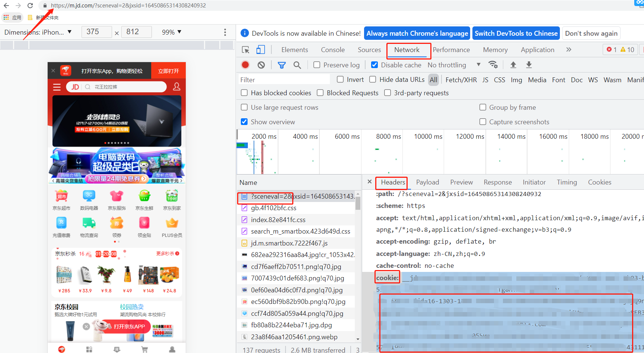Click Don't show again button
This screenshot has height=353, width=644.
(591, 33)
